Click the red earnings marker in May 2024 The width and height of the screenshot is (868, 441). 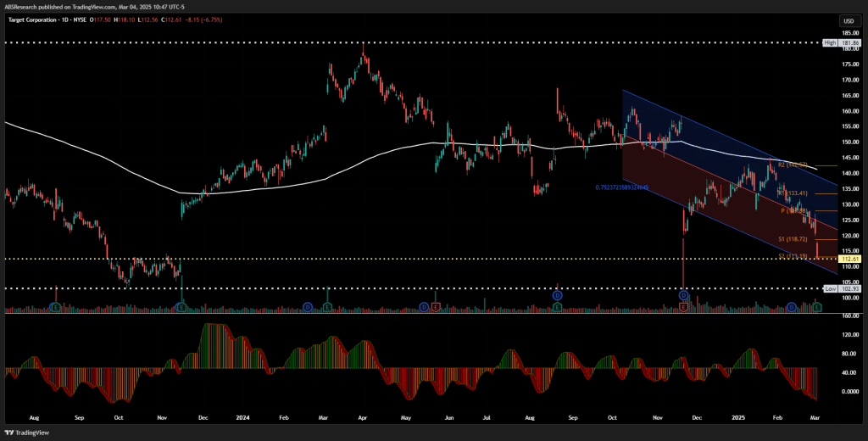click(436, 307)
